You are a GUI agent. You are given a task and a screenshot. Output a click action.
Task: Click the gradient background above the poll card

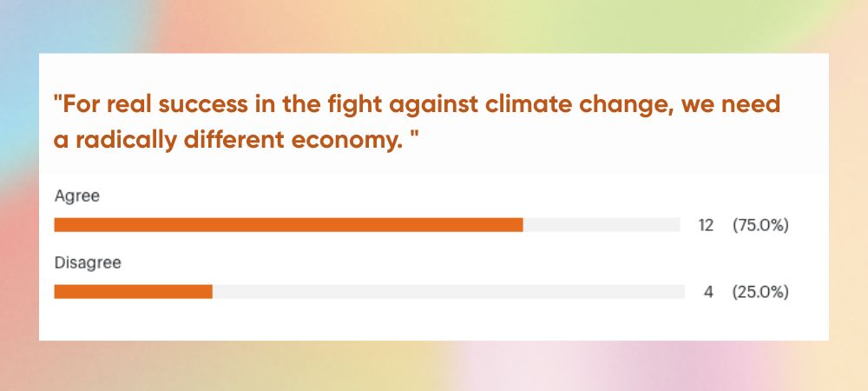click(x=434, y=26)
